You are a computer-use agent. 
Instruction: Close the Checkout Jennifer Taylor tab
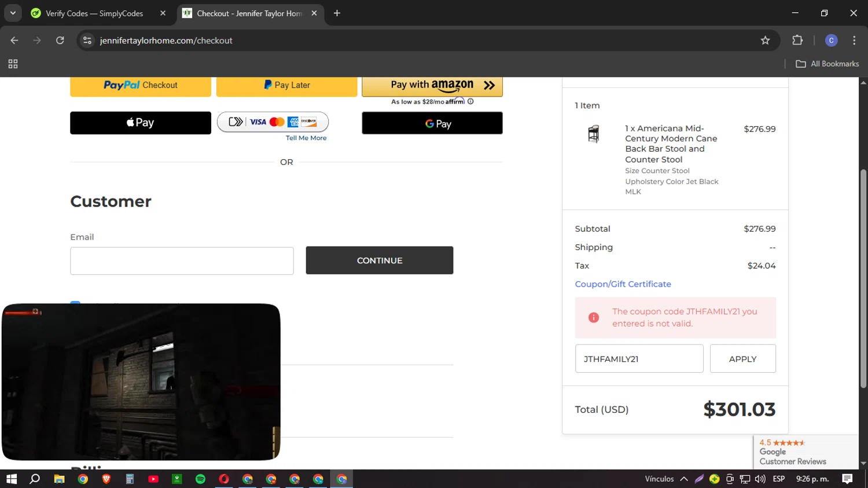tap(314, 13)
